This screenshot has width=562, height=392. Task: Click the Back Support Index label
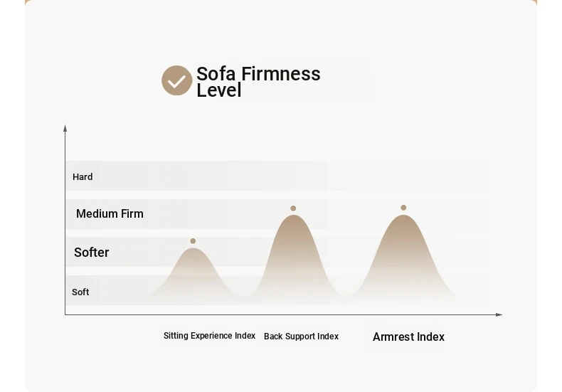[x=301, y=336]
